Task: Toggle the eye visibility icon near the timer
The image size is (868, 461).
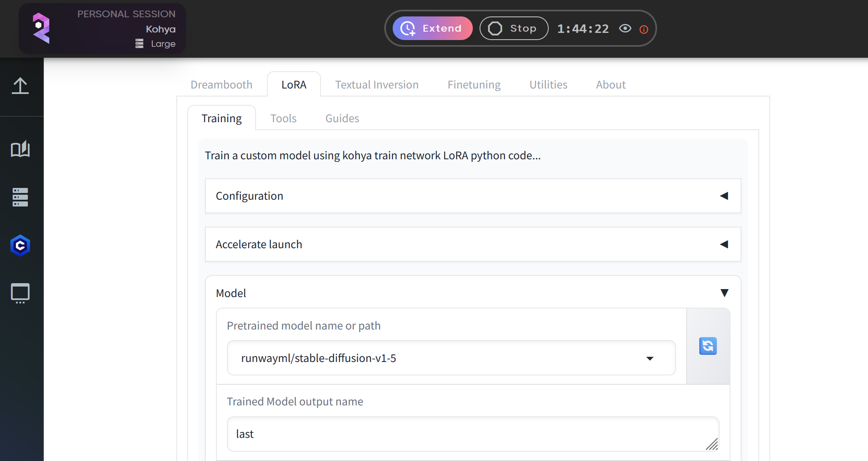Action: click(625, 28)
